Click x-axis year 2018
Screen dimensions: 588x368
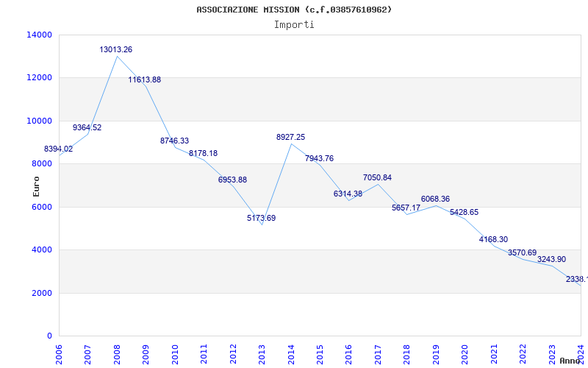point(407,354)
